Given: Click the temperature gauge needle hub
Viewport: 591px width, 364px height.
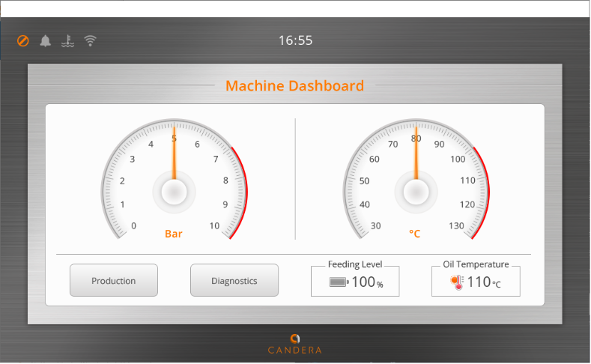Looking at the screenshot, I should (416, 192).
